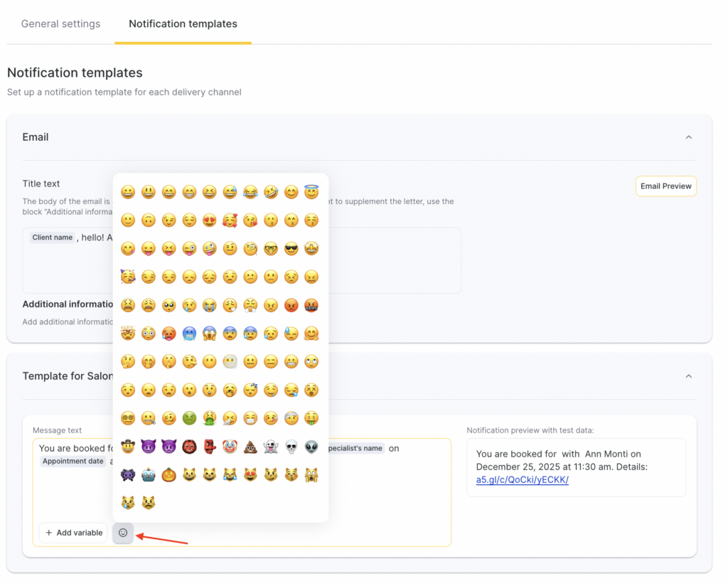This screenshot has height=584, width=728.
Task: Select the ghost emoji
Action: pyautogui.click(x=271, y=447)
